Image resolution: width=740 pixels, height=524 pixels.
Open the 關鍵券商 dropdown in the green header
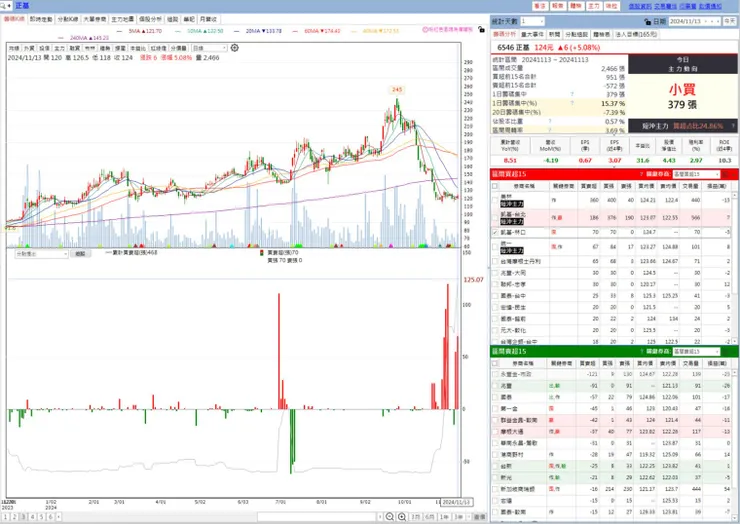pos(696,352)
